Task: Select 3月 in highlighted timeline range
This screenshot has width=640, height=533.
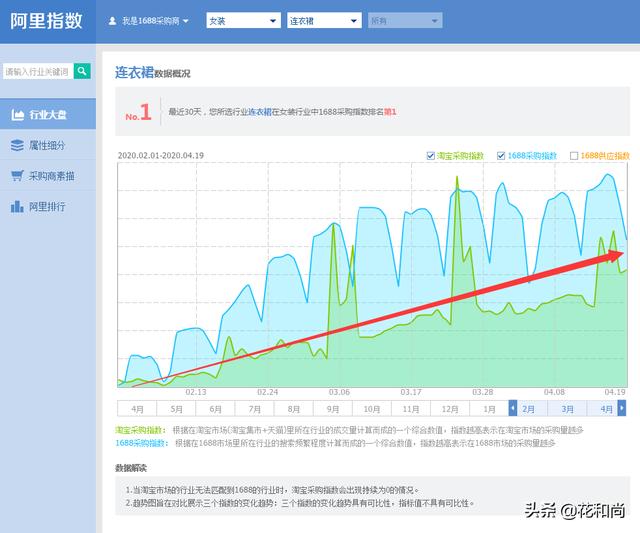Action: (x=567, y=409)
